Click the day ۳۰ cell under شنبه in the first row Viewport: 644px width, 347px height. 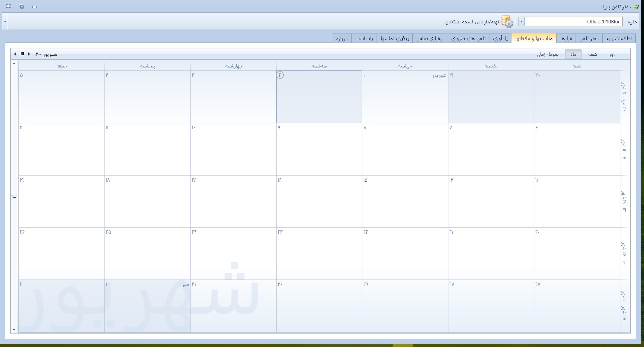point(577,97)
